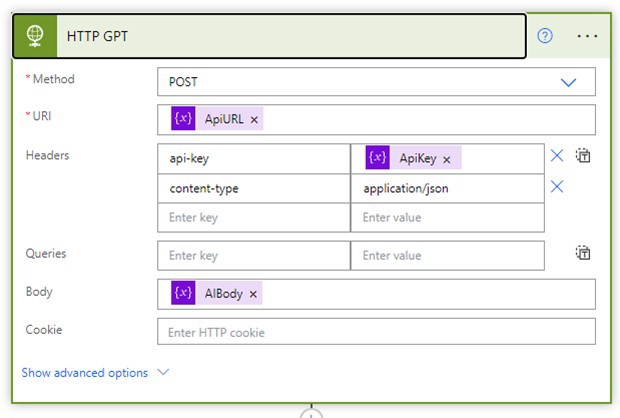Open the Method dropdown showing POST
This screenshot has height=418, width=620.
click(376, 82)
